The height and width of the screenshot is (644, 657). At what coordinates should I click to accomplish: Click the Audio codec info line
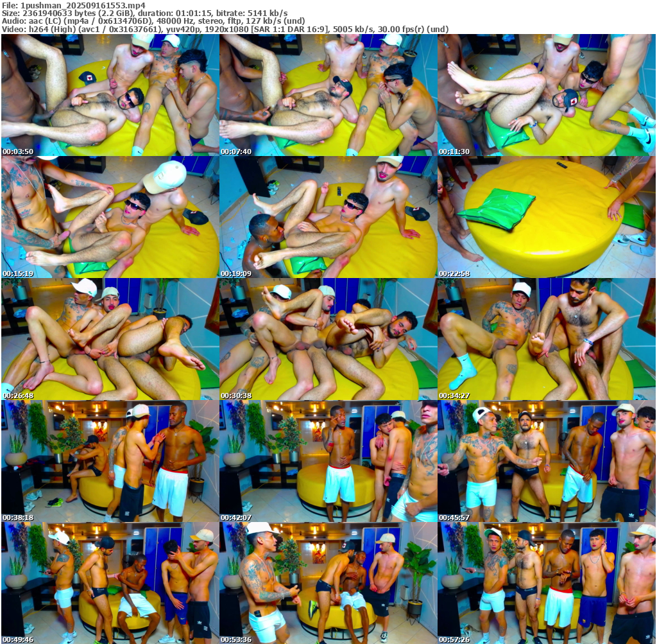[153, 21]
